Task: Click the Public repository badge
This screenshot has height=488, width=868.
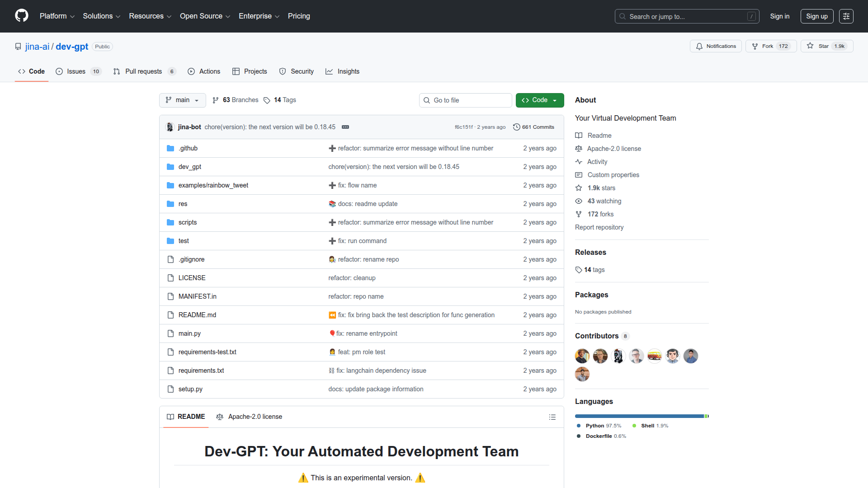Action: (102, 47)
